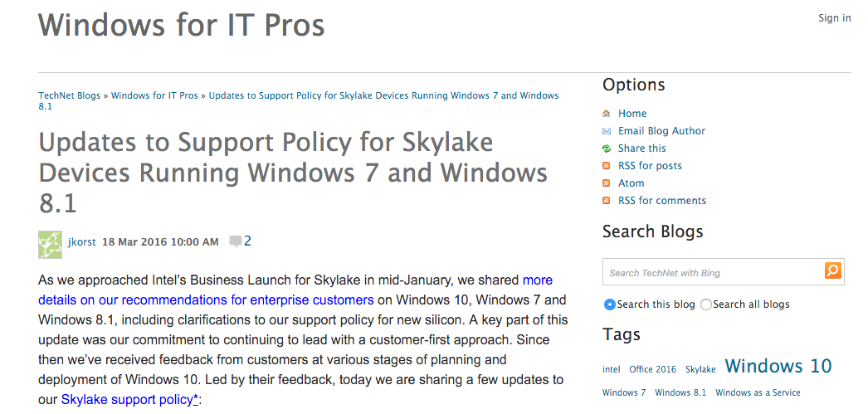Click the orange search magnifier button
The image size is (868, 414).
832,270
